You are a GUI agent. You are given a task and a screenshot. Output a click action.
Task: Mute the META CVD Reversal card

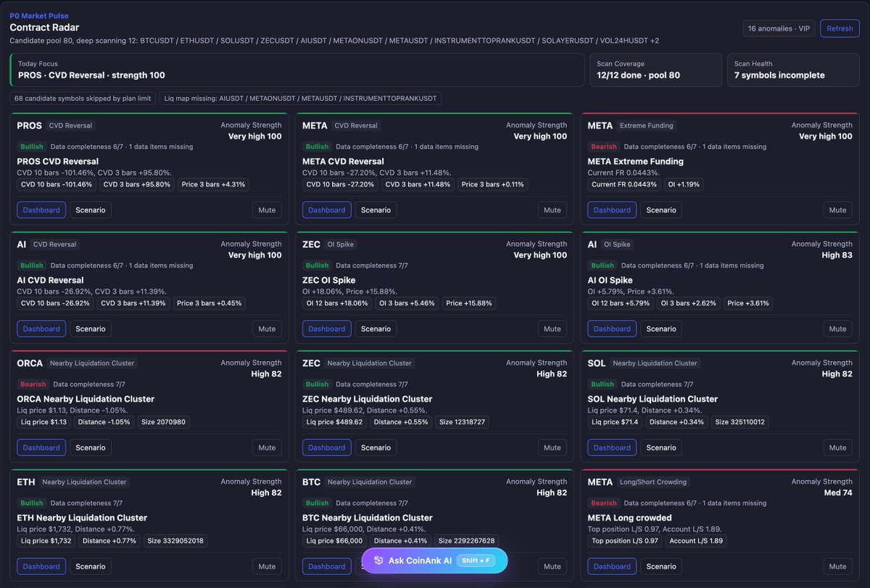552,210
